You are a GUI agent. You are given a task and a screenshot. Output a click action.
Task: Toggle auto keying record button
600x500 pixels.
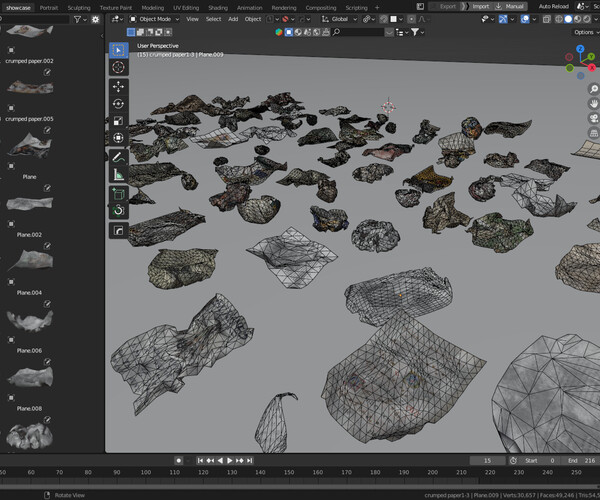[179, 461]
